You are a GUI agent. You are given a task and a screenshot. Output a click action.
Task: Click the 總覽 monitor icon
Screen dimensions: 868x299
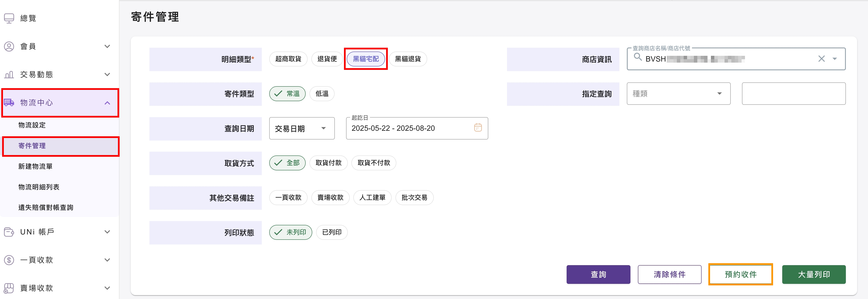[x=9, y=18]
